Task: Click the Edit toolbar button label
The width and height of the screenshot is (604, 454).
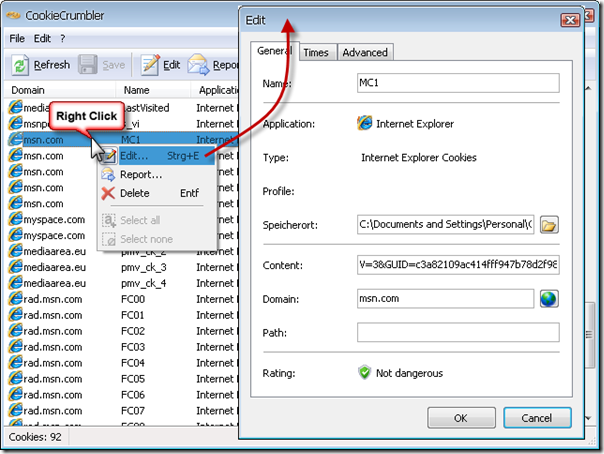Action: tap(171, 65)
